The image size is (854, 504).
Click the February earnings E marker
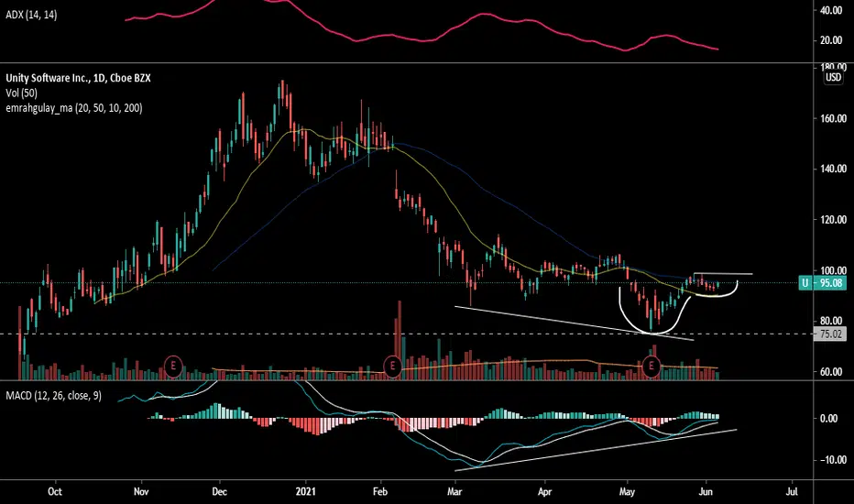tap(392, 366)
